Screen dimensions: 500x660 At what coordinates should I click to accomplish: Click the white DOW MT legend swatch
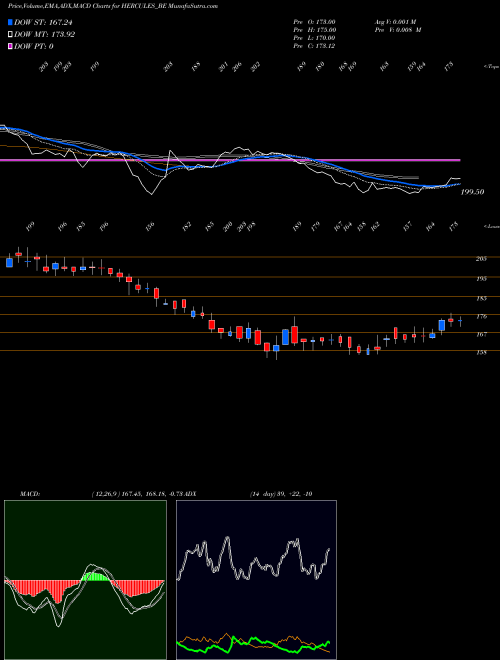10,35
